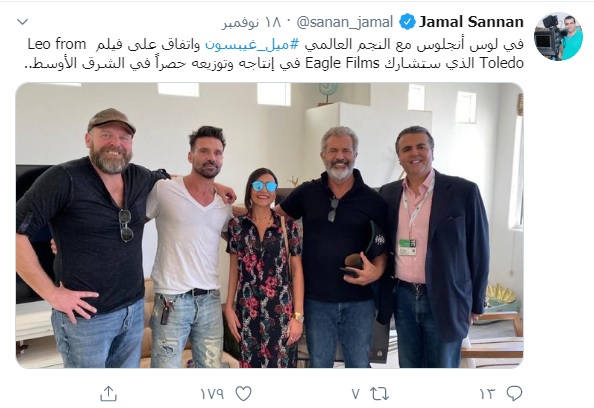Viewport: 594px width, 408px height.
Task: View the ١٧٩ likes count
Action: pyautogui.click(x=213, y=394)
